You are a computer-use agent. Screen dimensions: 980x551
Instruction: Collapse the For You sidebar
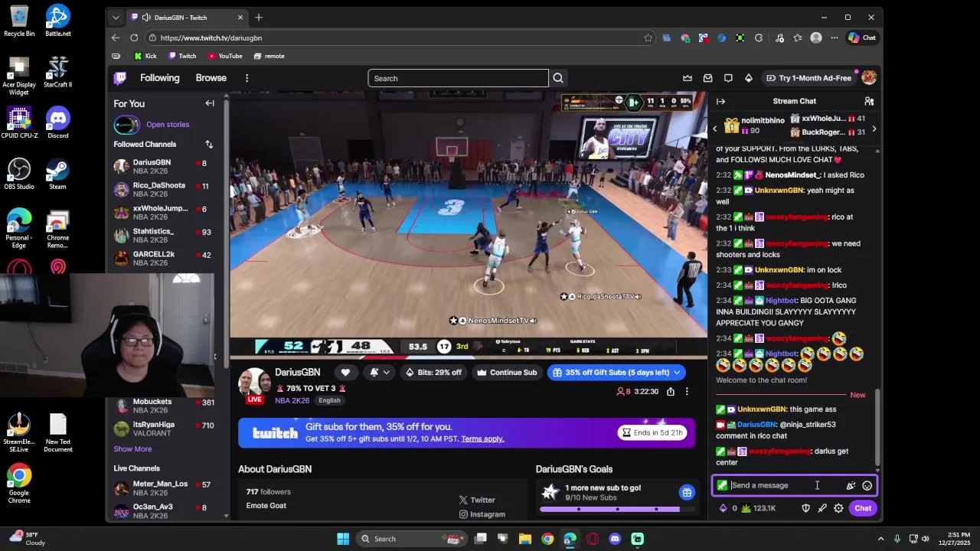(x=210, y=103)
